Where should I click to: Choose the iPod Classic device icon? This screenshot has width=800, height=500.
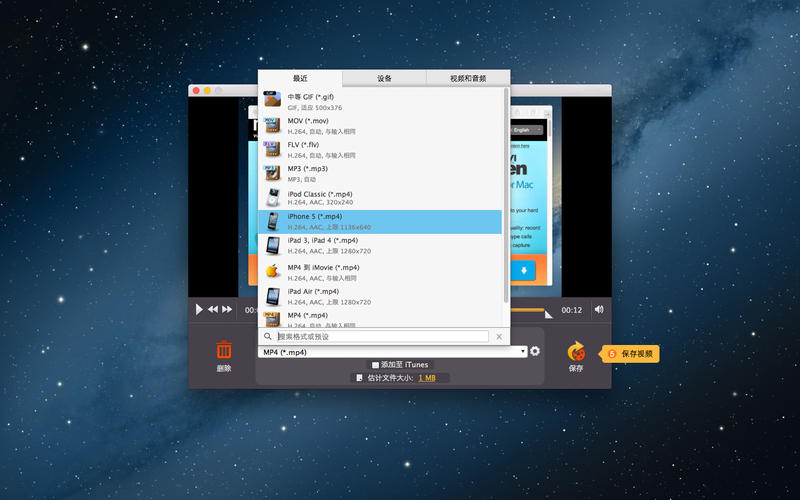[273, 197]
